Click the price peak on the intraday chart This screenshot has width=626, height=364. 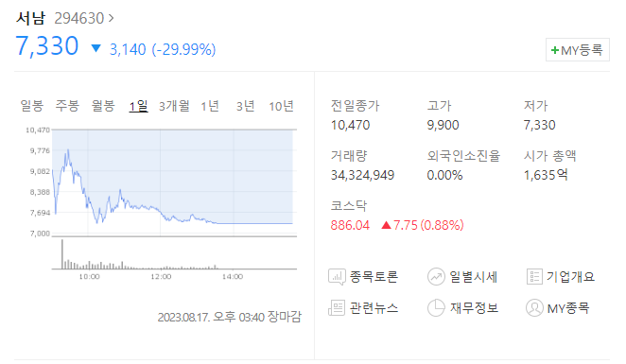pyautogui.click(x=68, y=150)
